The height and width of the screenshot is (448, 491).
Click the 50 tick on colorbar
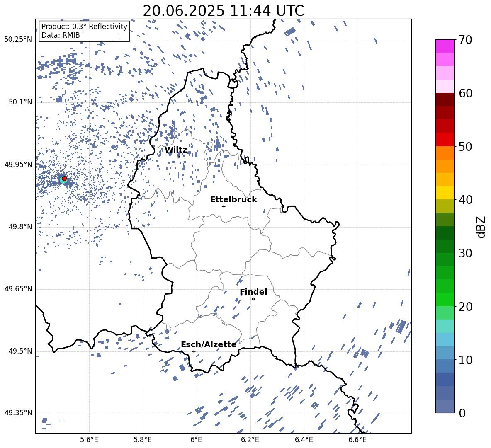465,147
